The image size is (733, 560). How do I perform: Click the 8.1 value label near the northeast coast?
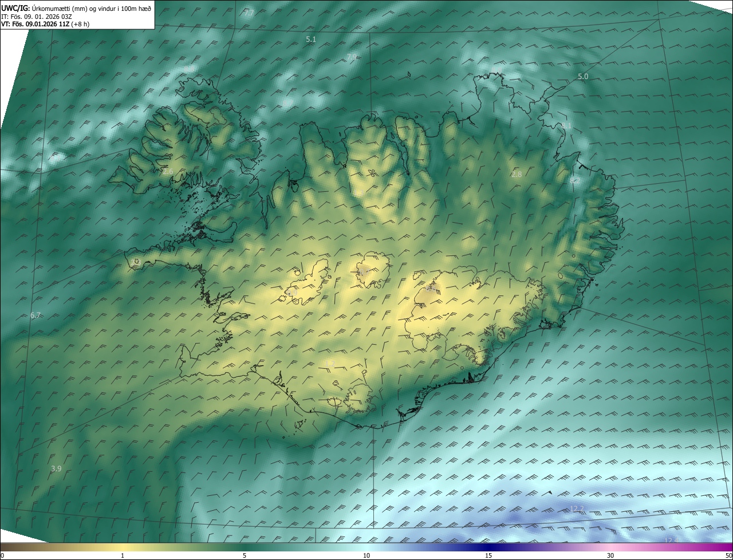pos(566,125)
